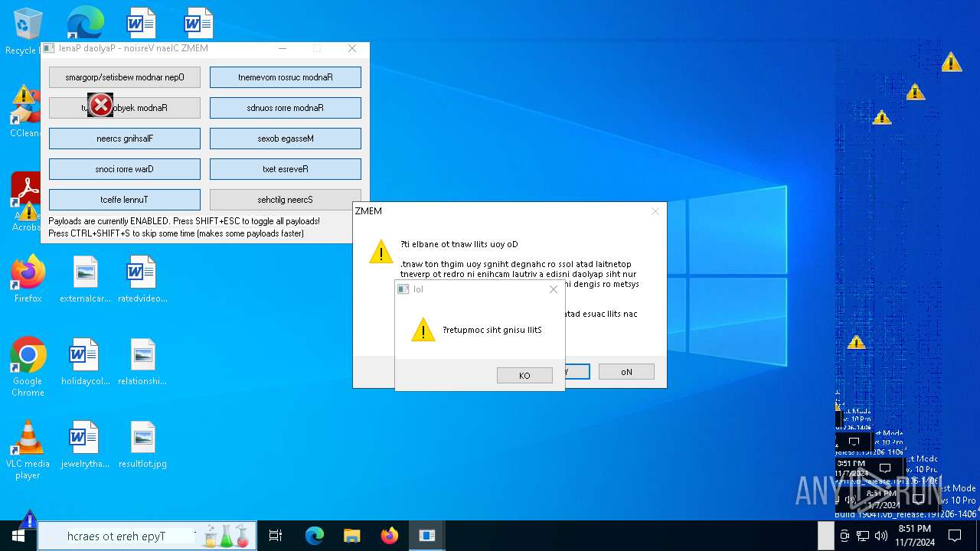Open Task View from the taskbar
The image size is (980, 551).
pyautogui.click(x=276, y=536)
